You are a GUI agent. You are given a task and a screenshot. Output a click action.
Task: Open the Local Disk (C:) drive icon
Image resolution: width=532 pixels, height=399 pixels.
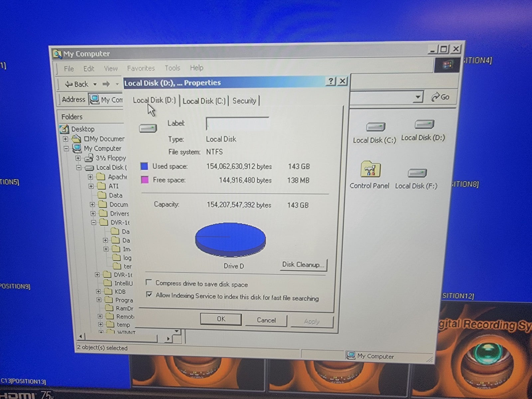click(x=375, y=128)
